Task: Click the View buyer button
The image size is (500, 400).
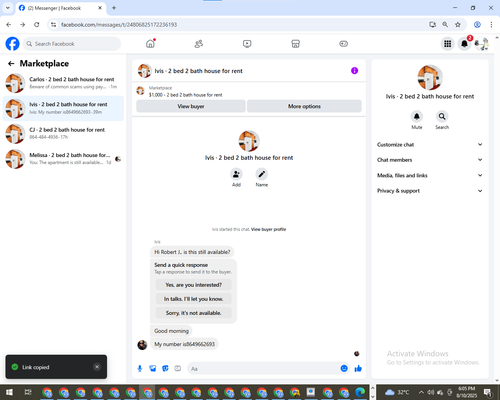Action: point(191,106)
